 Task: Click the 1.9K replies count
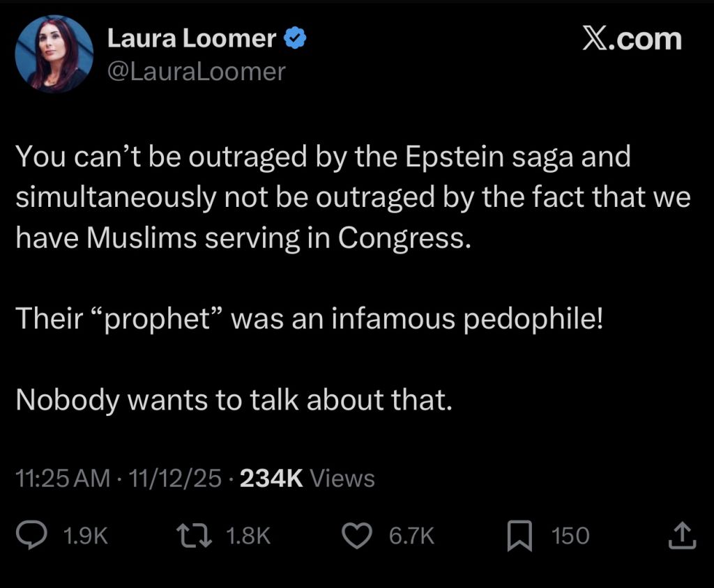click(x=85, y=536)
